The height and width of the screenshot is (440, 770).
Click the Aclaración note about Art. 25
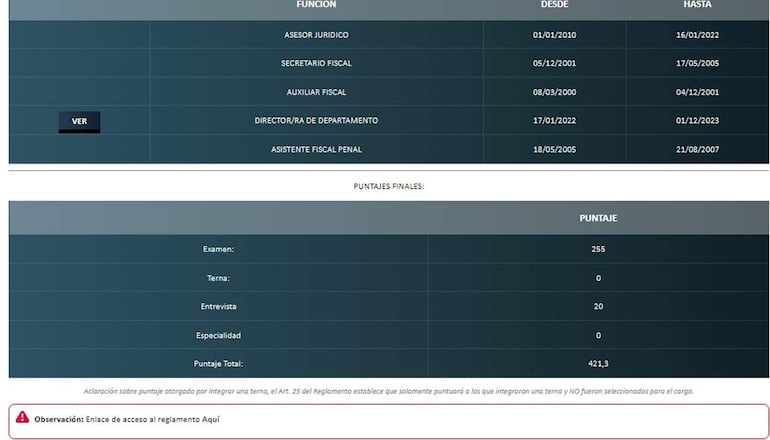pyautogui.click(x=388, y=391)
